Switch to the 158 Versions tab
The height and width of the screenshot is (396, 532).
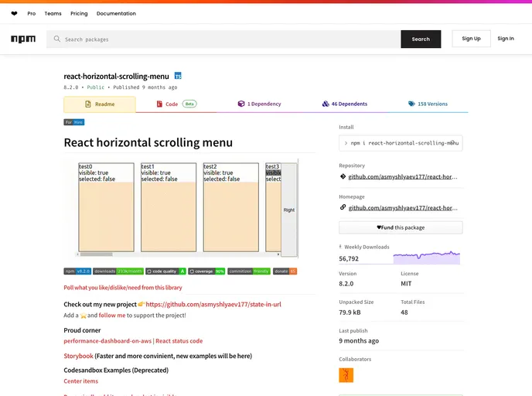click(428, 104)
